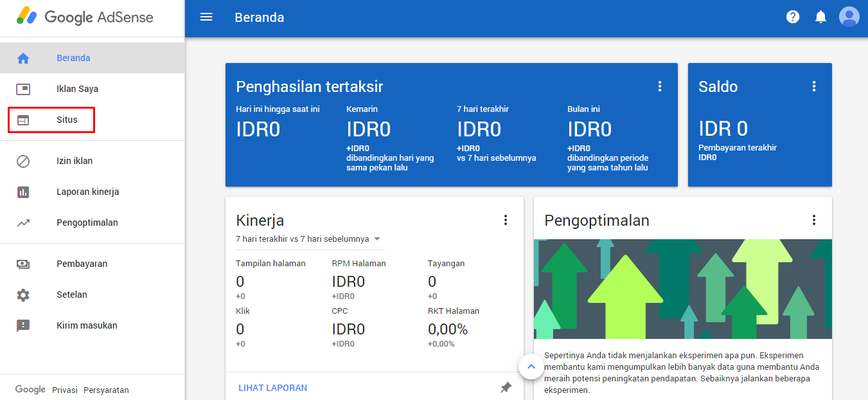Click the Kirim masukan feedback icon
This screenshot has height=400, width=868.
tap(23, 326)
